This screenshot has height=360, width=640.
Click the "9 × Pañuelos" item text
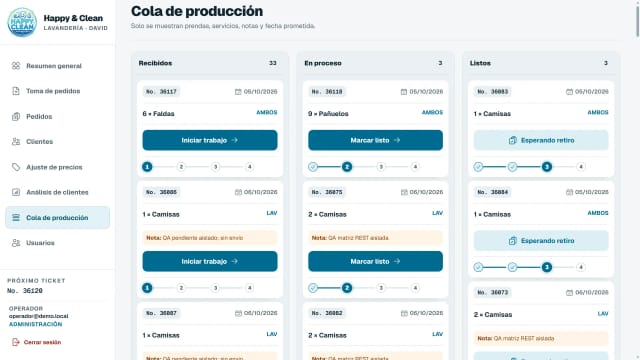tap(328, 114)
